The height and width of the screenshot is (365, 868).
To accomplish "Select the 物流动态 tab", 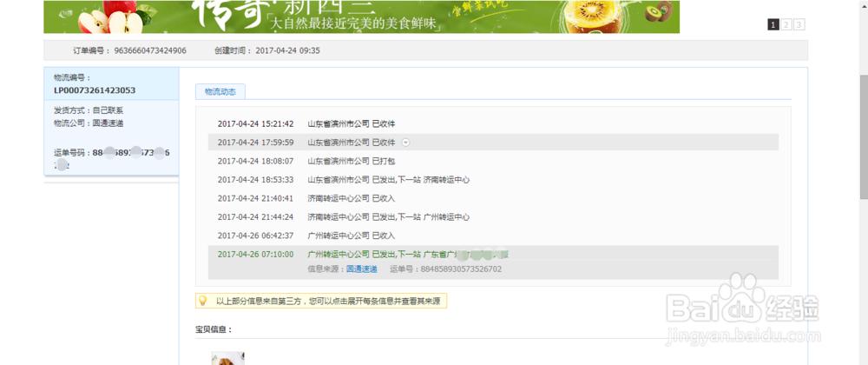I will (x=220, y=92).
